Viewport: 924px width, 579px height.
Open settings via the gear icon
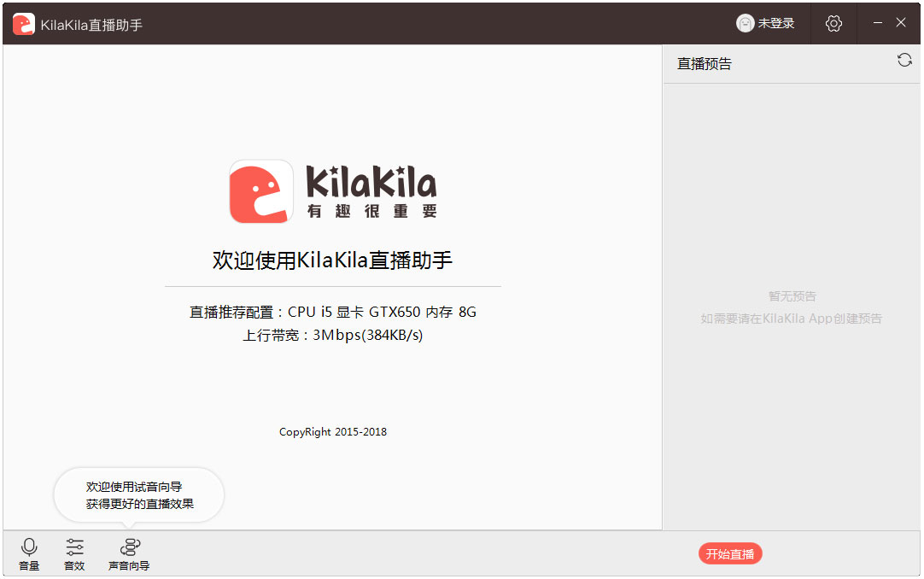tap(833, 24)
